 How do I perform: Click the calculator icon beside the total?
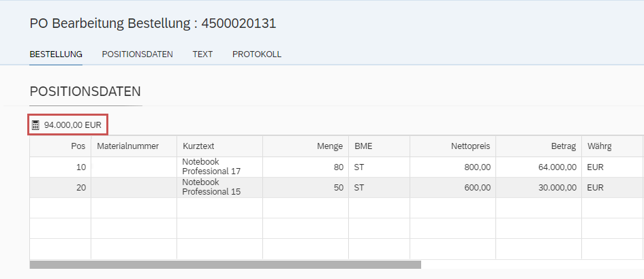(x=36, y=125)
